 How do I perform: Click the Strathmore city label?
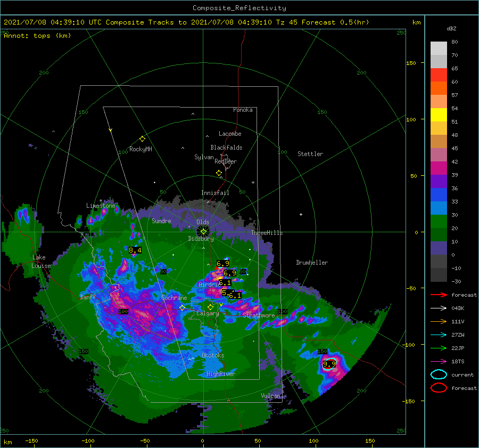pyautogui.click(x=259, y=315)
